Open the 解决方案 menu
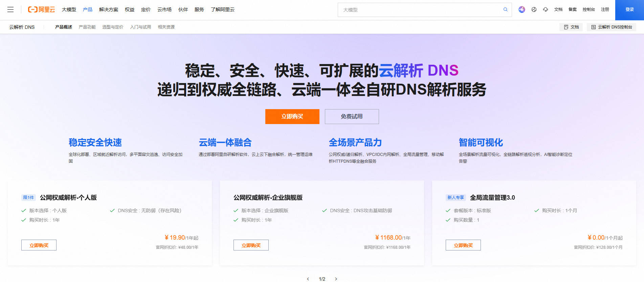The image size is (644, 282). tap(109, 9)
